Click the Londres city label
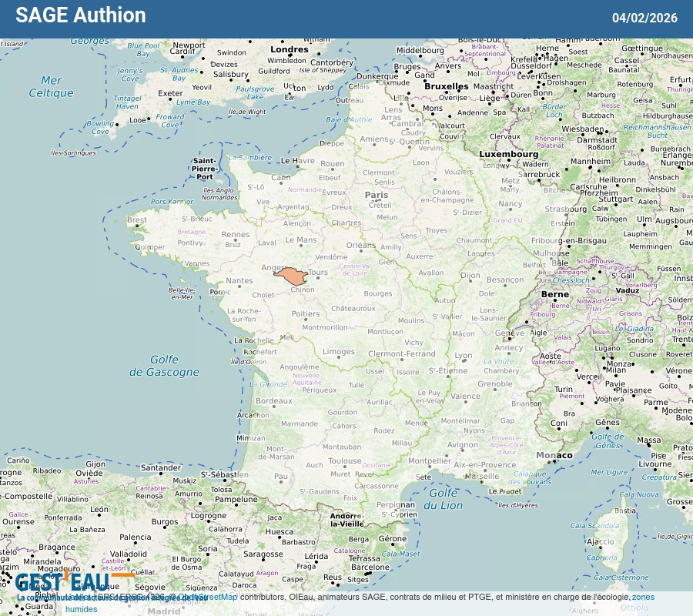This screenshot has height=616, width=693. coord(290,49)
